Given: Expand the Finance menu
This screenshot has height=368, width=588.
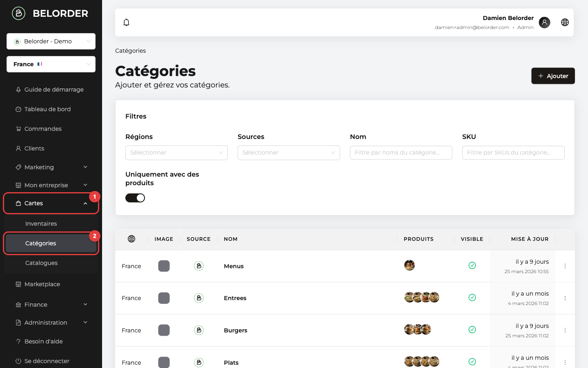Looking at the screenshot, I should pyautogui.click(x=51, y=305).
